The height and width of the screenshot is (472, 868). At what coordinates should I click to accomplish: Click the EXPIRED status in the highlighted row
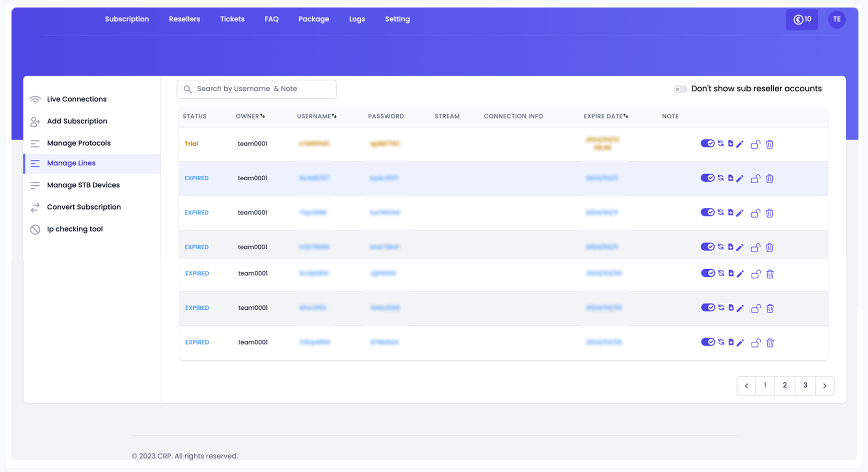click(x=197, y=178)
